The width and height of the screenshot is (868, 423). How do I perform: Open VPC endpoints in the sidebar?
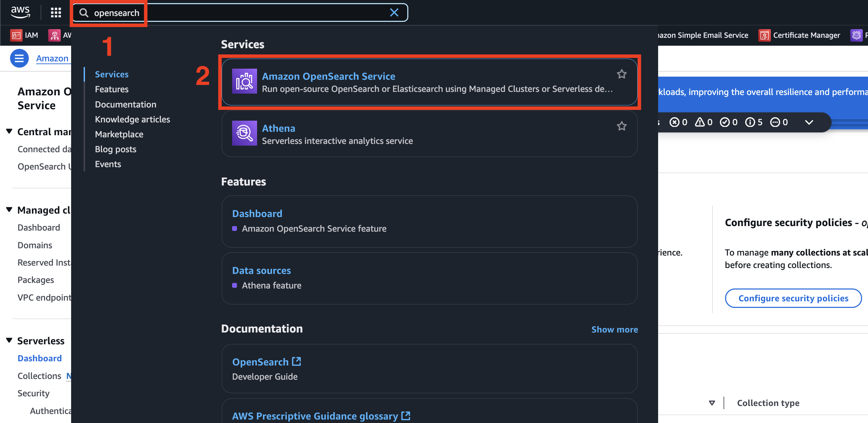(44, 297)
